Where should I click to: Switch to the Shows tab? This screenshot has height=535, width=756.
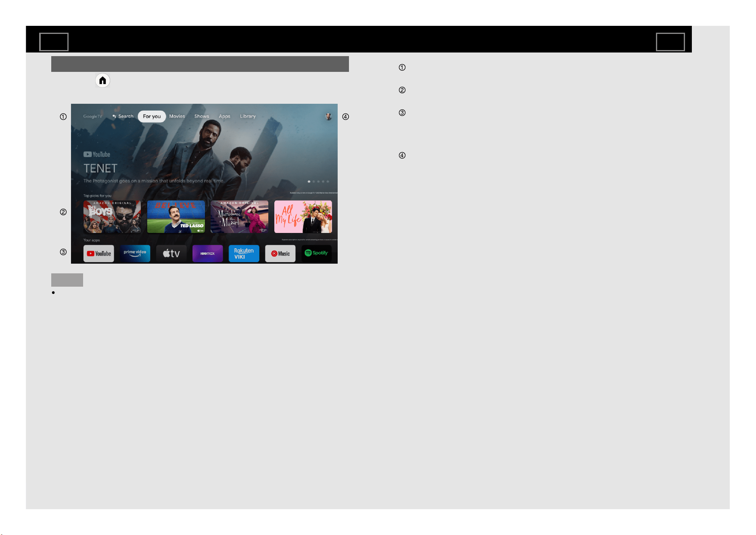(202, 116)
